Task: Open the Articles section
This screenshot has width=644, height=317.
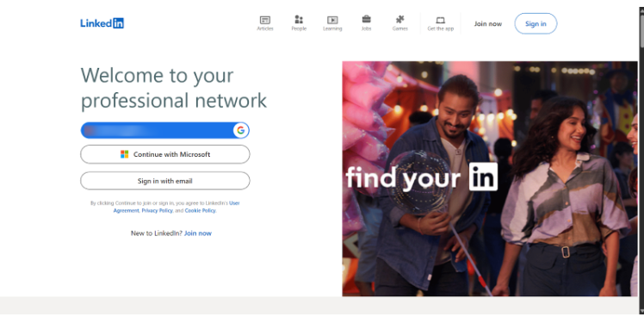Action: pos(265,23)
